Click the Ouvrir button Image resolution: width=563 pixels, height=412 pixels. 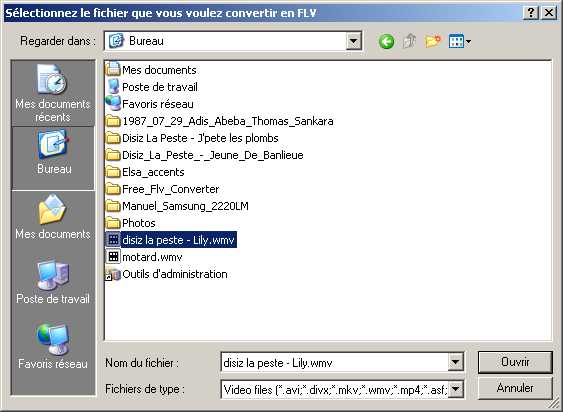[515, 362]
